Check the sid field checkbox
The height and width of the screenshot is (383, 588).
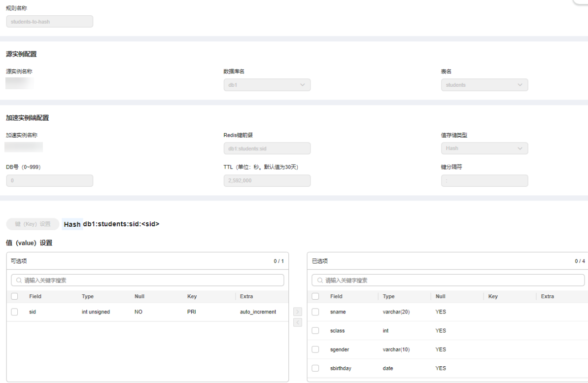tap(14, 312)
